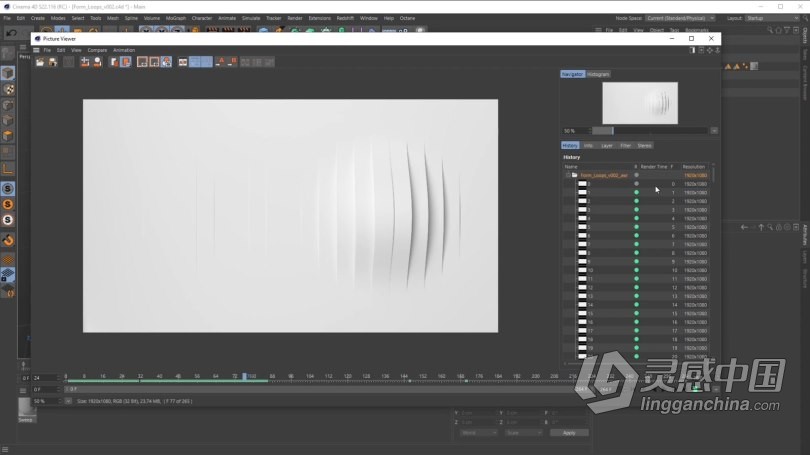Screen dimensions: 810x455
Task: Open the Layout Startup dropdown in main window
Action: (772, 18)
